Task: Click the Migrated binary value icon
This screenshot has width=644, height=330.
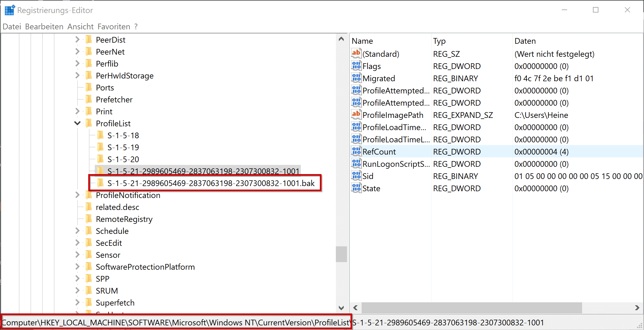Action: 356,78
